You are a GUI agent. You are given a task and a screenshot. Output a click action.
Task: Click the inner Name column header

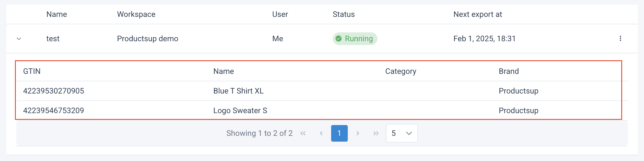[x=223, y=71]
